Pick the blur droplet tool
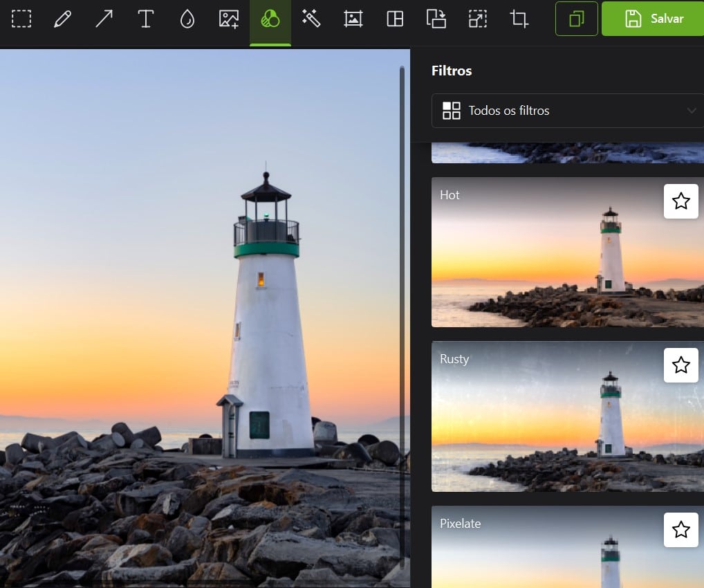This screenshot has height=588, width=704. [187, 19]
